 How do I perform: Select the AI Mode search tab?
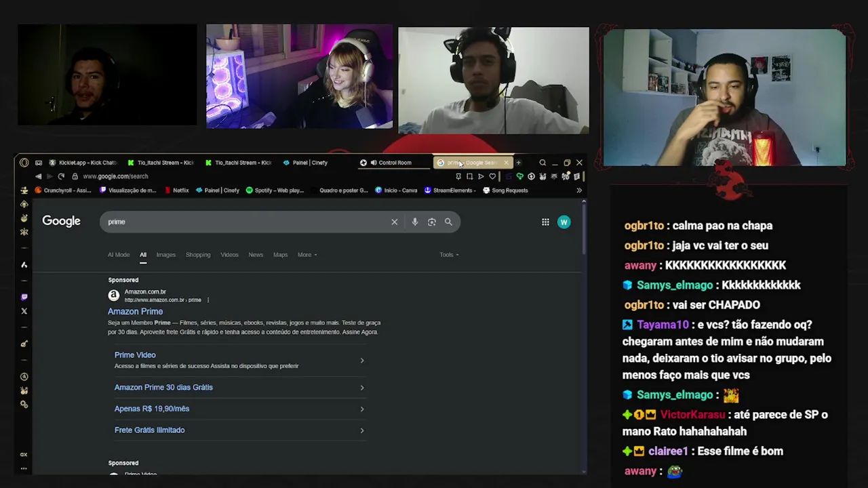coord(119,255)
